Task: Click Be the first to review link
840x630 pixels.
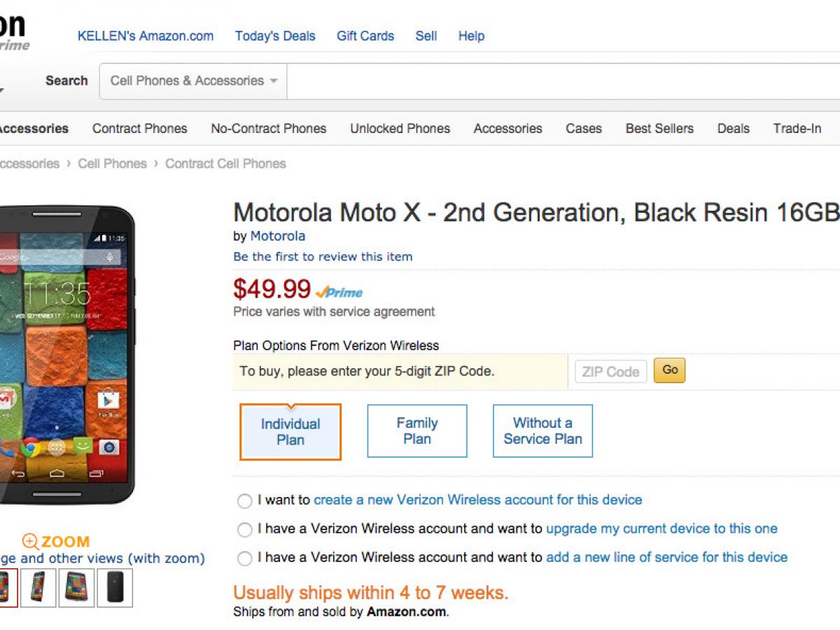Action: click(x=323, y=256)
